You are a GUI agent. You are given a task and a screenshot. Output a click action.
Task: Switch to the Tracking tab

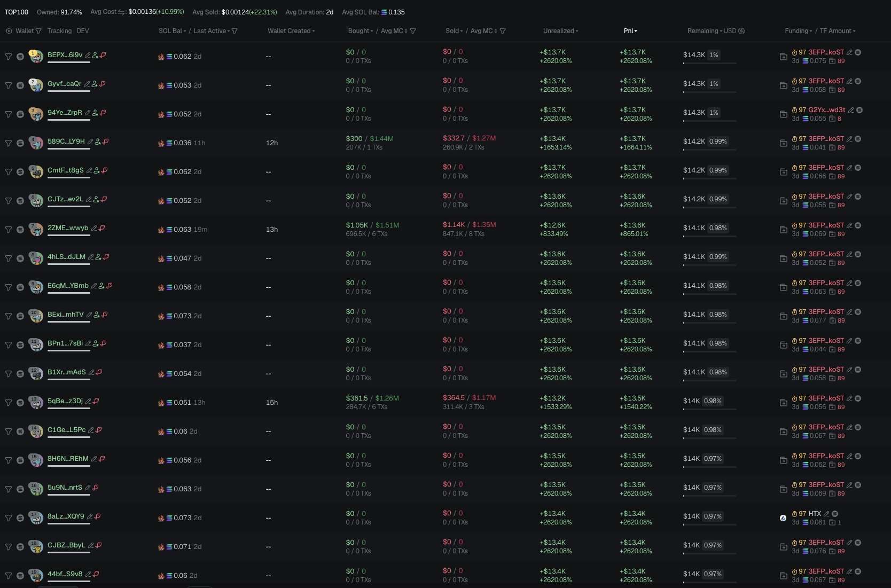point(59,31)
